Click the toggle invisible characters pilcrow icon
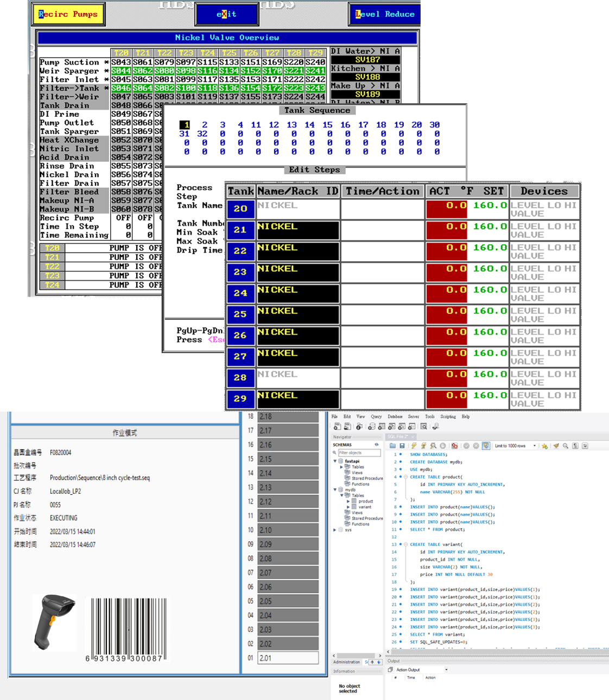 pyautogui.click(x=575, y=446)
